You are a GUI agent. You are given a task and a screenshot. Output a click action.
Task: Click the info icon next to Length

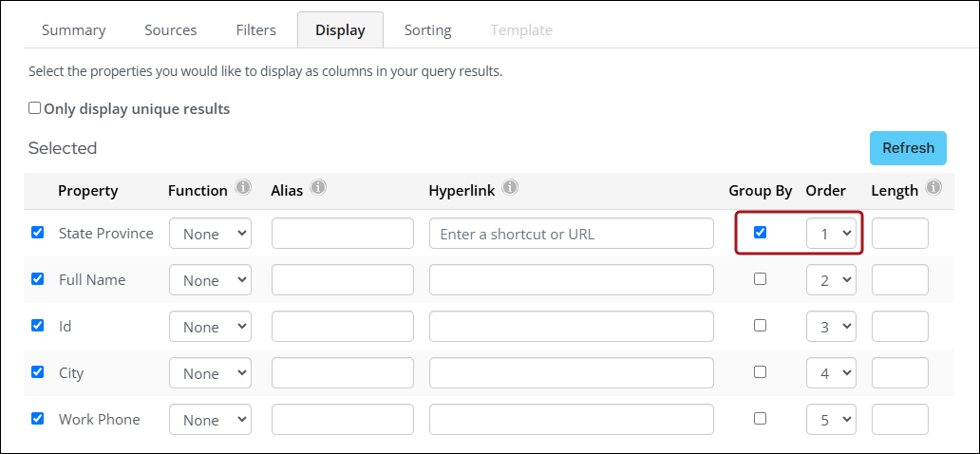tap(933, 188)
